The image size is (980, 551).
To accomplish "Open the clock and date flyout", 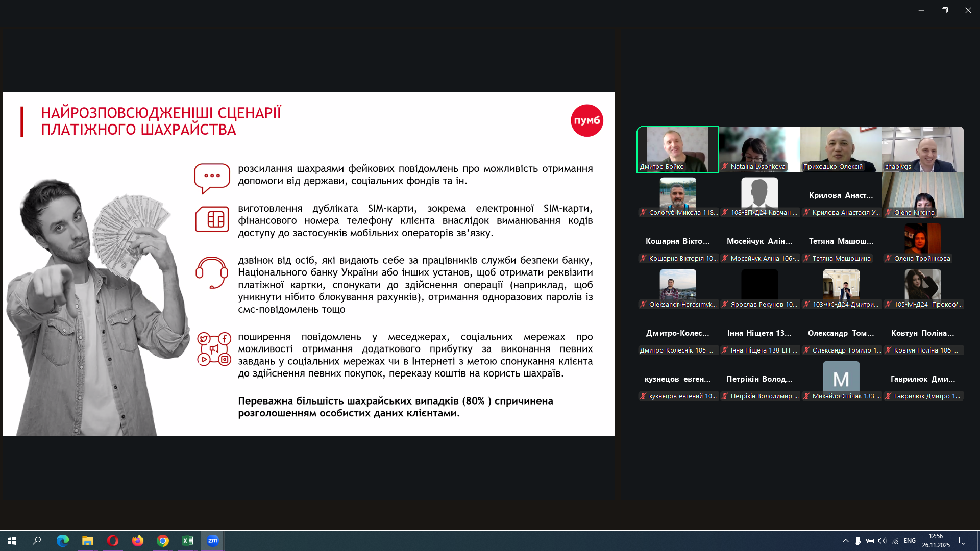I will tap(936, 541).
